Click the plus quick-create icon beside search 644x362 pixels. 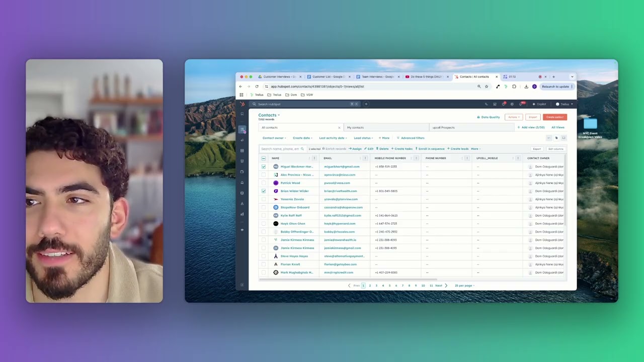click(366, 104)
